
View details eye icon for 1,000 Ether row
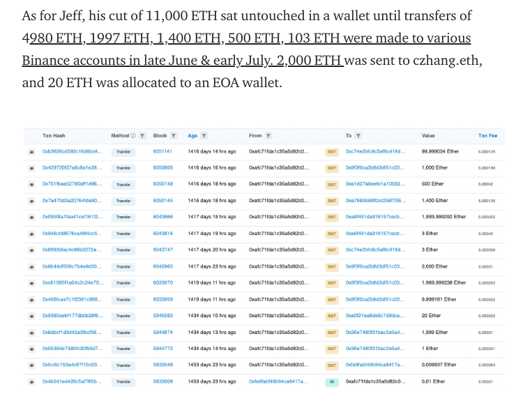pos(31,168)
